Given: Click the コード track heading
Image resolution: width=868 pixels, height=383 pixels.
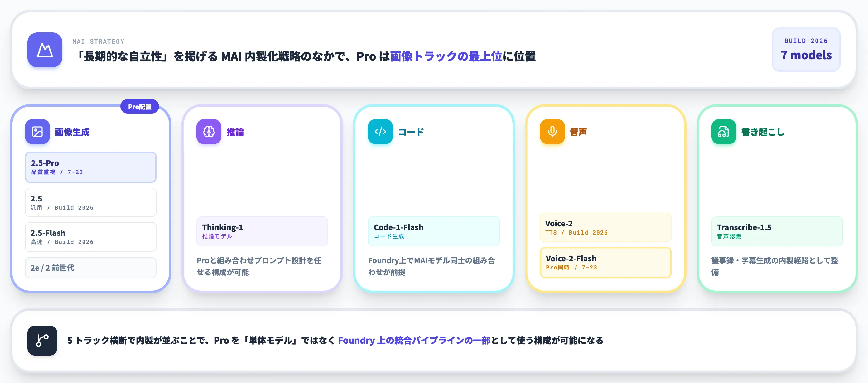Looking at the screenshot, I should [x=411, y=132].
